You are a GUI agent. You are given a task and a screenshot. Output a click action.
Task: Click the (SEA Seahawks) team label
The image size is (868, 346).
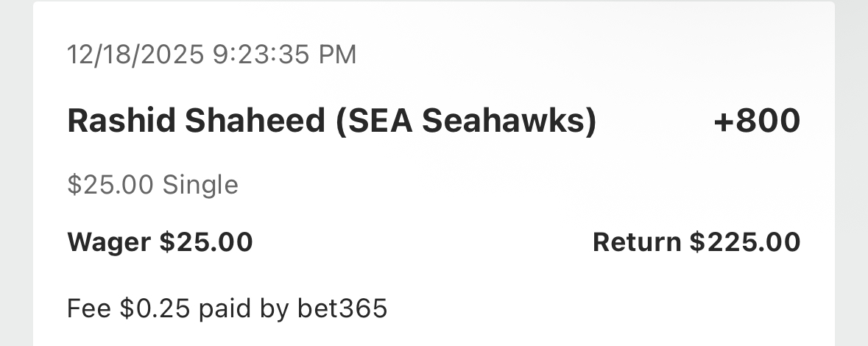click(x=465, y=121)
